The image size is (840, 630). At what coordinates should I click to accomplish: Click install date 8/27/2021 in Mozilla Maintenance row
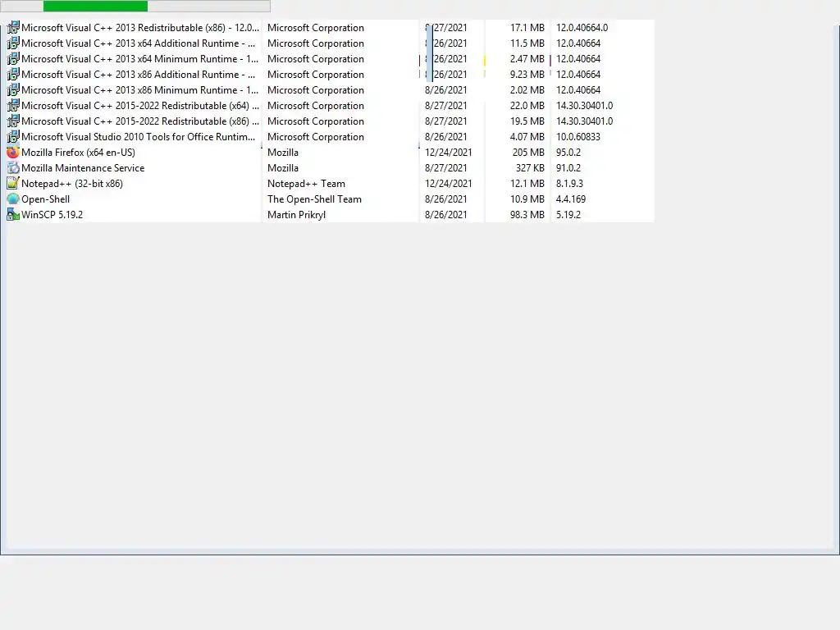(445, 167)
